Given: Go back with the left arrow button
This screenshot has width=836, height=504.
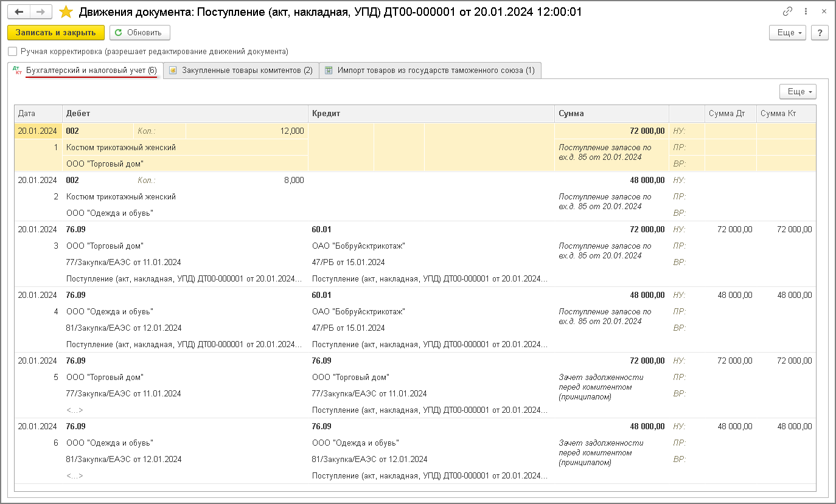Looking at the screenshot, I should click(x=19, y=12).
